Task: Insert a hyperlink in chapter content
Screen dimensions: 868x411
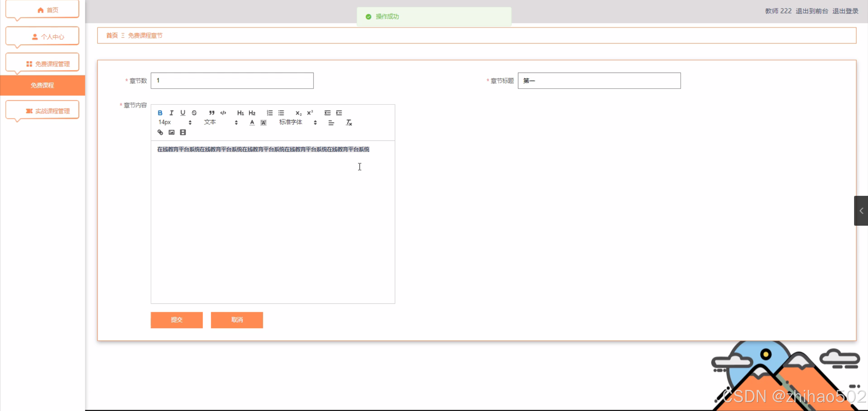Action: click(x=160, y=132)
